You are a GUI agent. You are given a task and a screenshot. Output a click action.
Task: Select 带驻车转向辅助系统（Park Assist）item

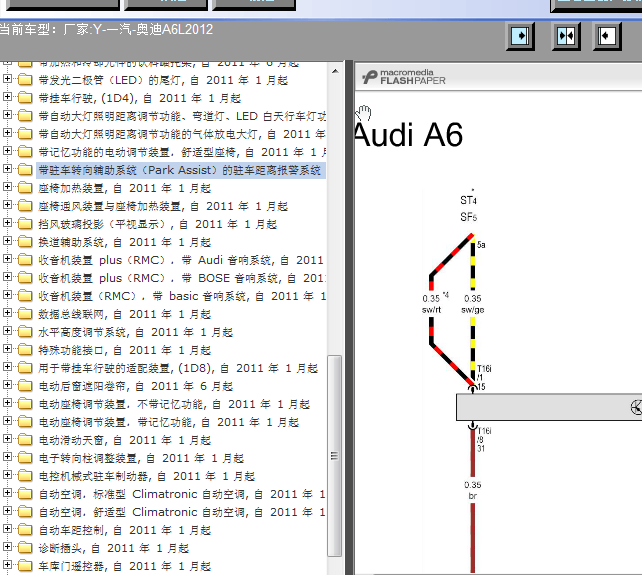click(x=181, y=170)
